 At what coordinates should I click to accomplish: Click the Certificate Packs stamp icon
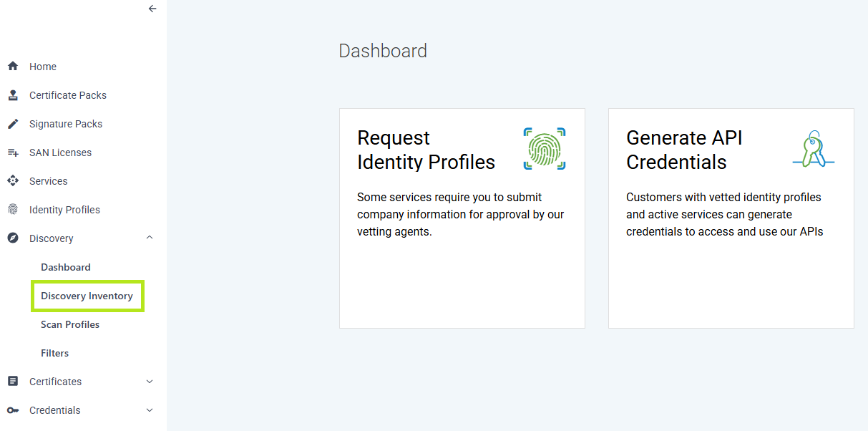point(12,95)
